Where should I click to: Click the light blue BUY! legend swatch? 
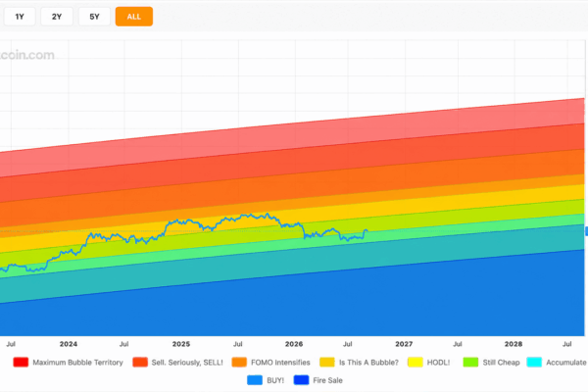(x=255, y=380)
